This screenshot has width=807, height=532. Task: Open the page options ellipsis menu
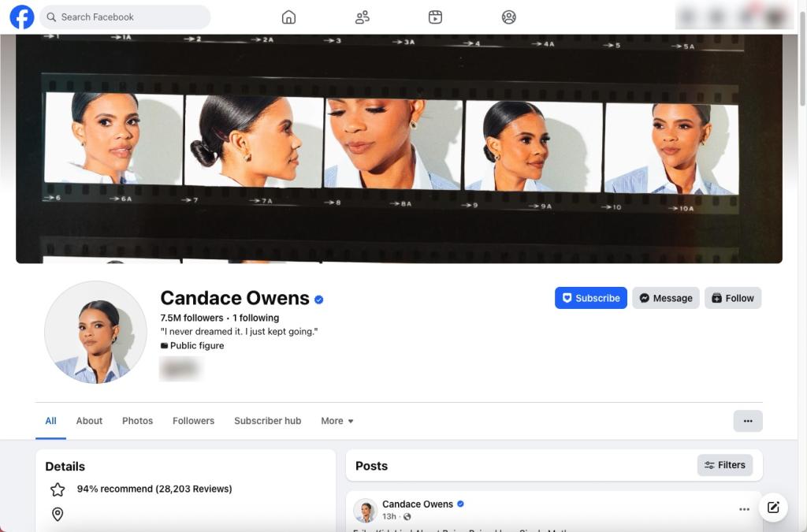[x=747, y=421]
